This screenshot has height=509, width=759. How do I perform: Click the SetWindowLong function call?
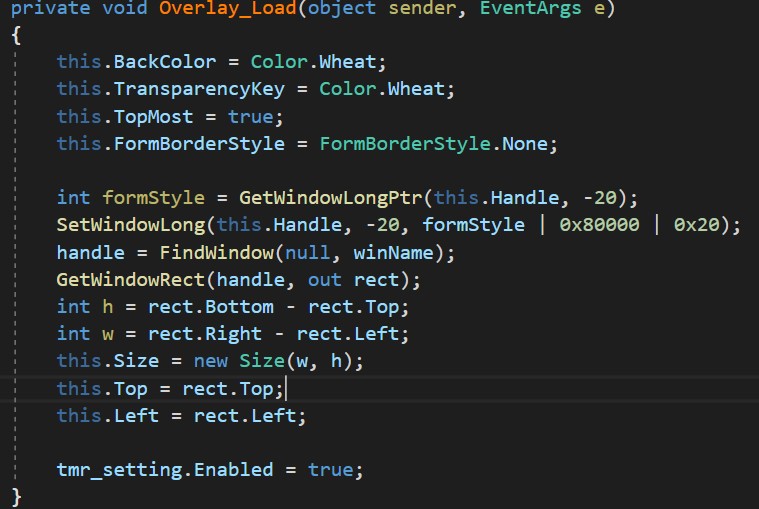131,225
